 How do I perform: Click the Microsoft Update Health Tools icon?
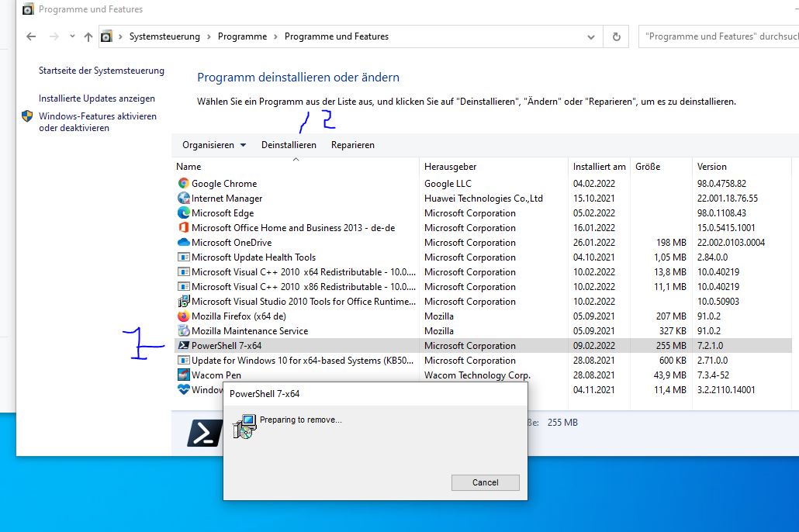pos(183,257)
